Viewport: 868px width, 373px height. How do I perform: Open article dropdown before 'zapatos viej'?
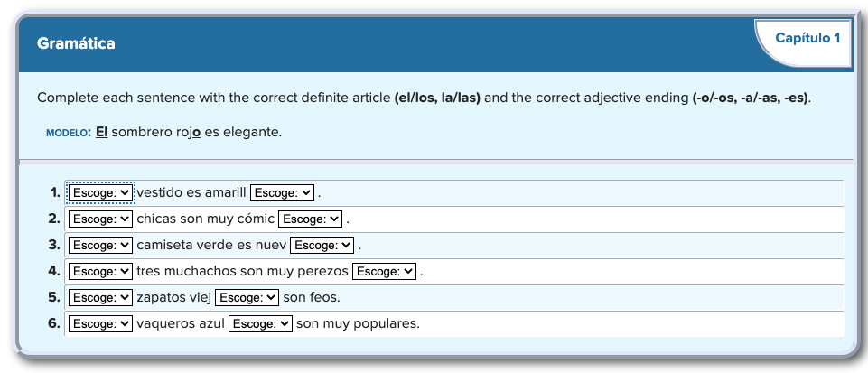pyautogui.click(x=100, y=297)
